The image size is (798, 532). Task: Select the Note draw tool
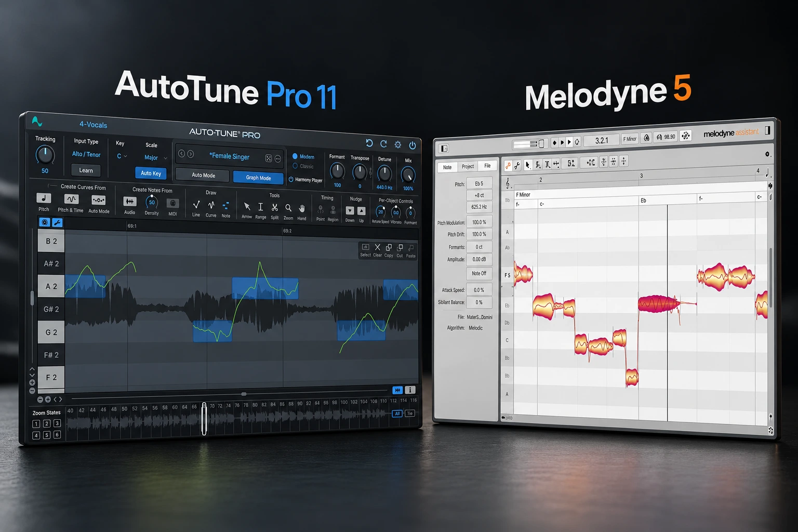click(x=226, y=206)
